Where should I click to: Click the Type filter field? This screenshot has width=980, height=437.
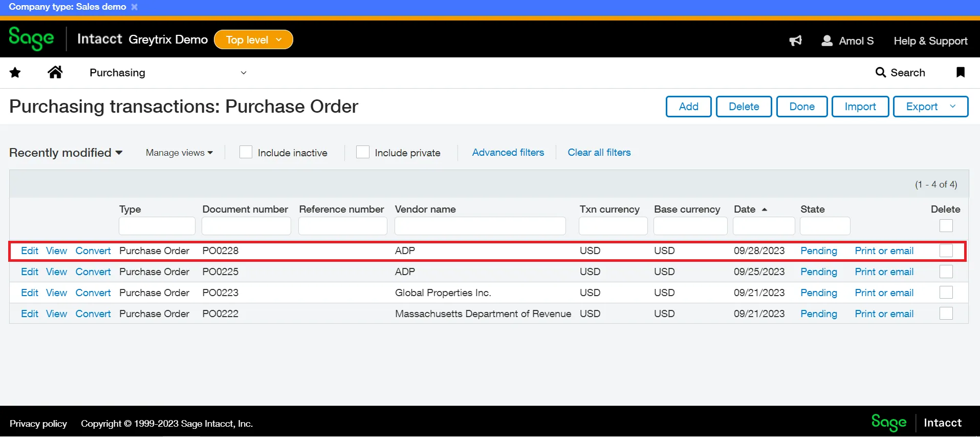tap(157, 226)
